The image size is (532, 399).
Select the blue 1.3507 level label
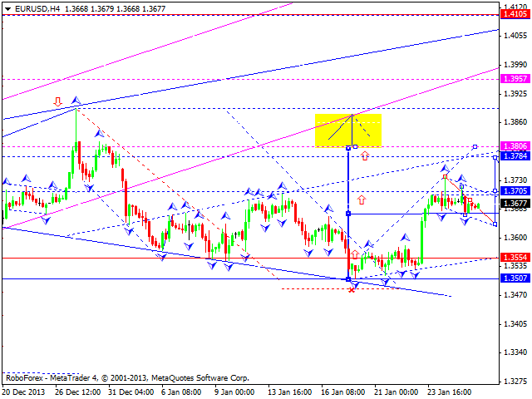click(x=515, y=278)
